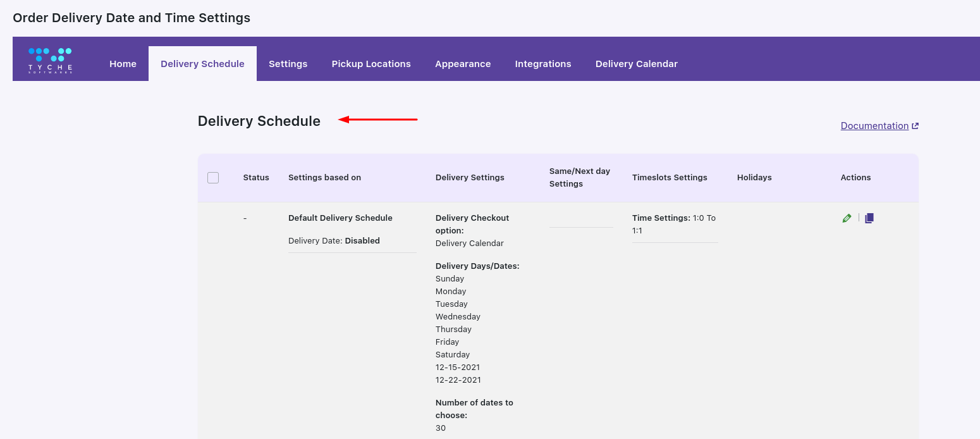The height and width of the screenshot is (439, 980).
Task: Click the Timeslots Settings column header
Action: (x=670, y=178)
